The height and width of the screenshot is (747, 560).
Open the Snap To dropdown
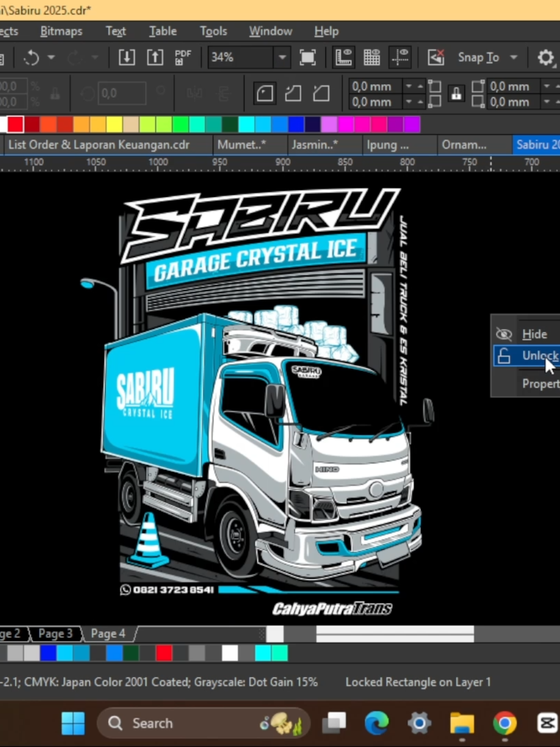coord(488,58)
